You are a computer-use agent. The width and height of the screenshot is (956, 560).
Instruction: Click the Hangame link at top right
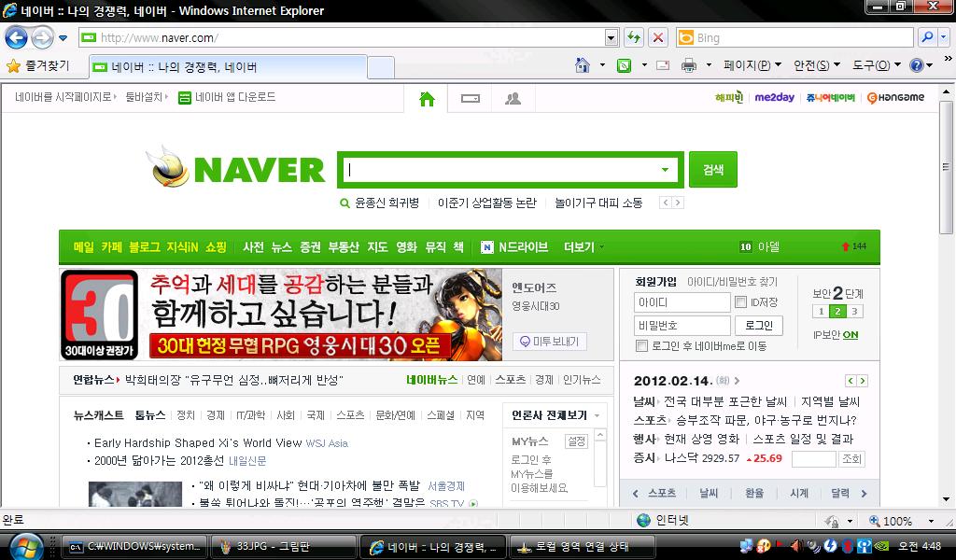pyautogui.click(x=895, y=97)
